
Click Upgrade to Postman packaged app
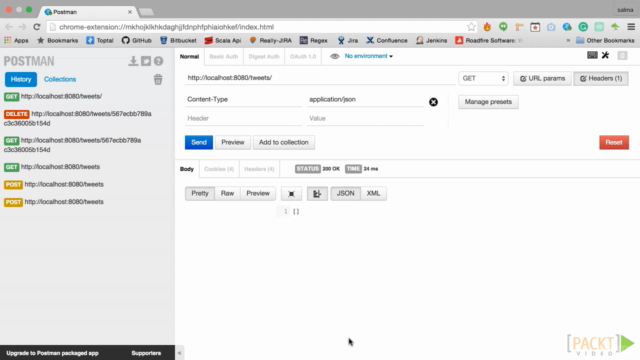pyautogui.click(x=52, y=353)
